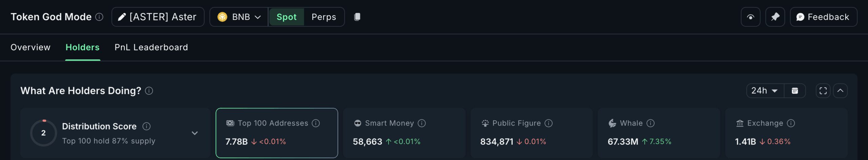The width and height of the screenshot is (868, 160).
Task: Click the Exchange info icon
Action: (791, 123)
